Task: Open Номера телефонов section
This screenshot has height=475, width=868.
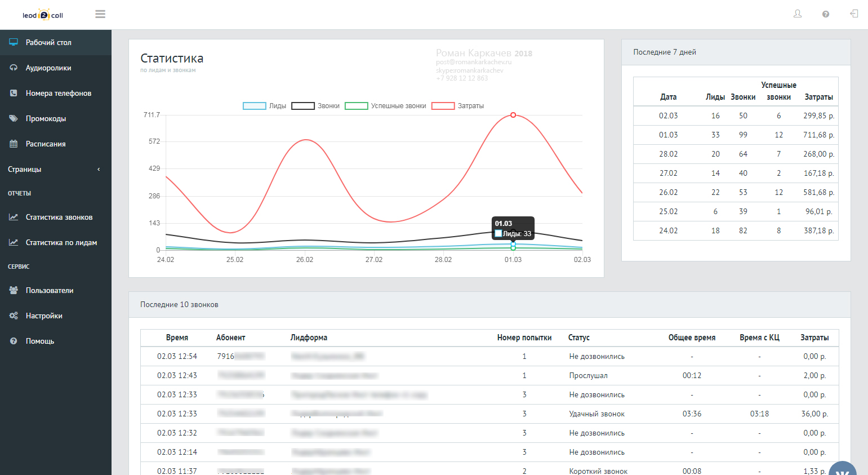Action: click(x=56, y=93)
